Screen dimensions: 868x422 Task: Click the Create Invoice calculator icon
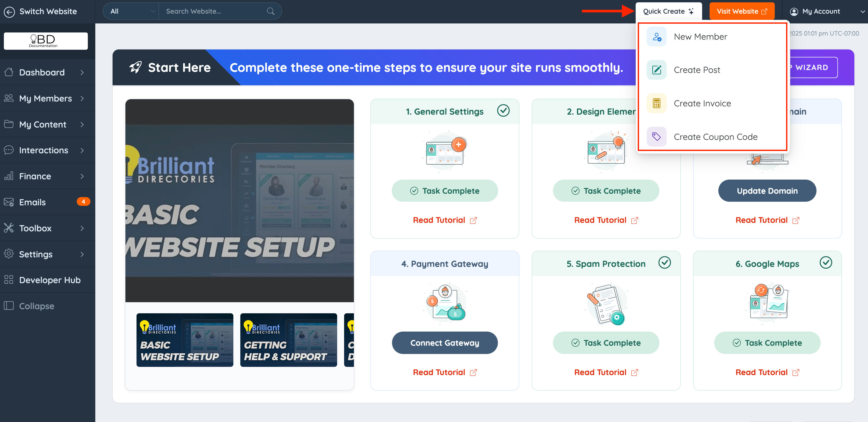[656, 103]
